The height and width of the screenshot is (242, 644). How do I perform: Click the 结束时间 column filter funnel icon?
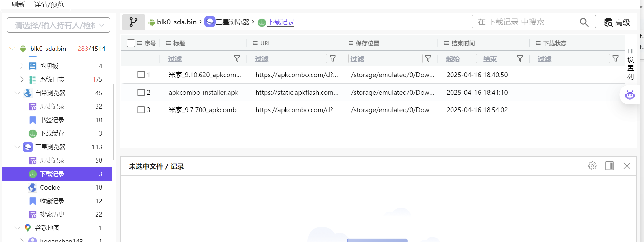(x=520, y=58)
